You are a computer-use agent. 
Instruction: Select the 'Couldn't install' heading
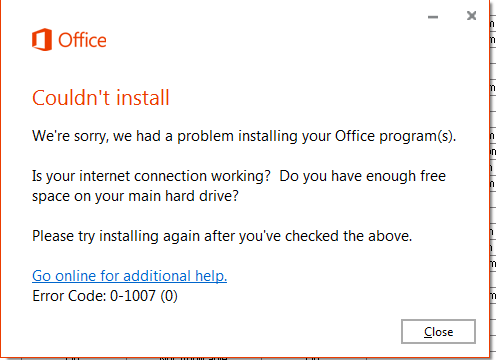tap(101, 98)
